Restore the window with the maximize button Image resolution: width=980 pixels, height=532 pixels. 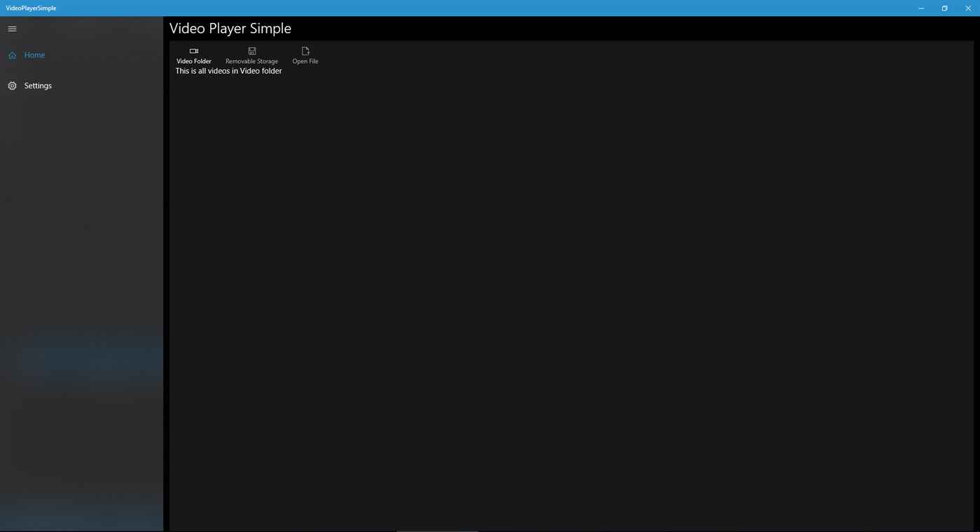coord(944,8)
